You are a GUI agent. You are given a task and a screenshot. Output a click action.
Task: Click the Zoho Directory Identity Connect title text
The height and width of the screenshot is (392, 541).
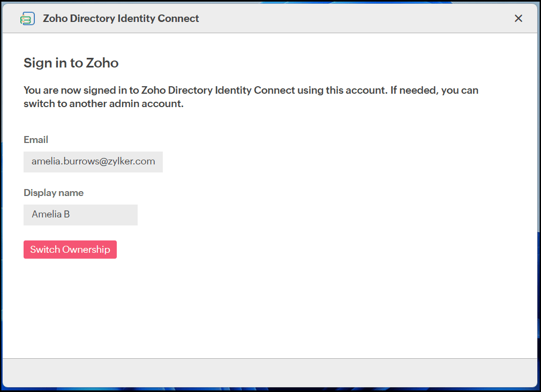pos(121,19)
